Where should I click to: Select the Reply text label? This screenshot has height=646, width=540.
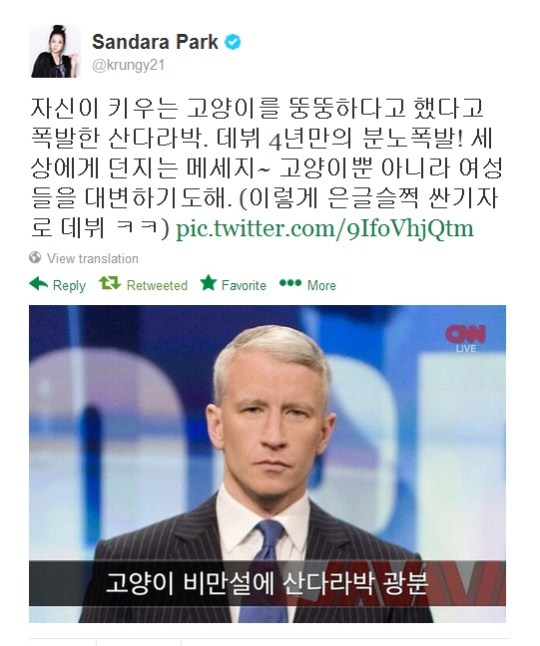click(69, 285)
